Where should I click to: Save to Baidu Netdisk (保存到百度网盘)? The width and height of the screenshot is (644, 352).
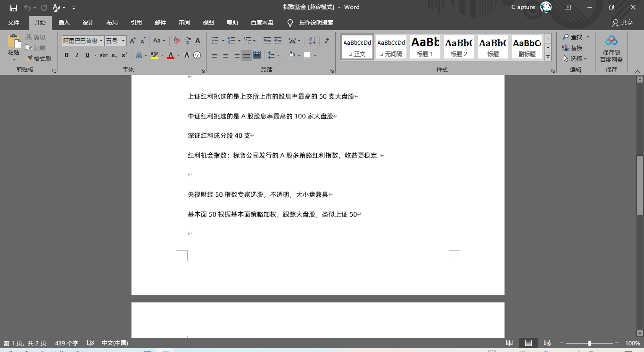click(x=611, y=50)
